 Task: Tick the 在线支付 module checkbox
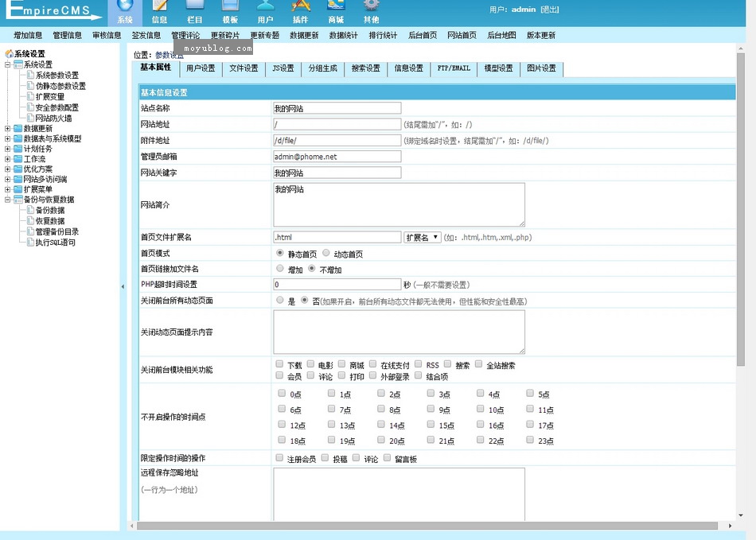[x=372, y=363]
